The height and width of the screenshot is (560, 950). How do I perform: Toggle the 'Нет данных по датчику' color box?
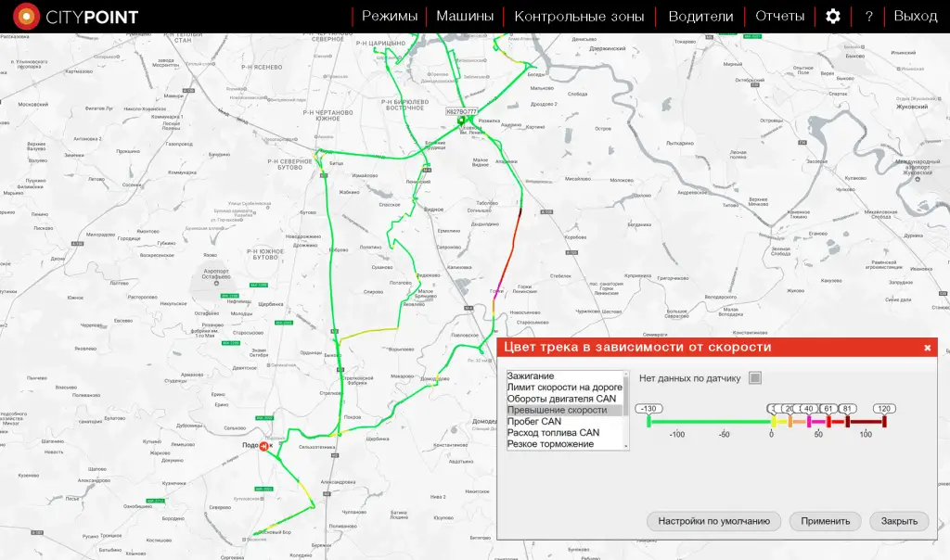755,377
